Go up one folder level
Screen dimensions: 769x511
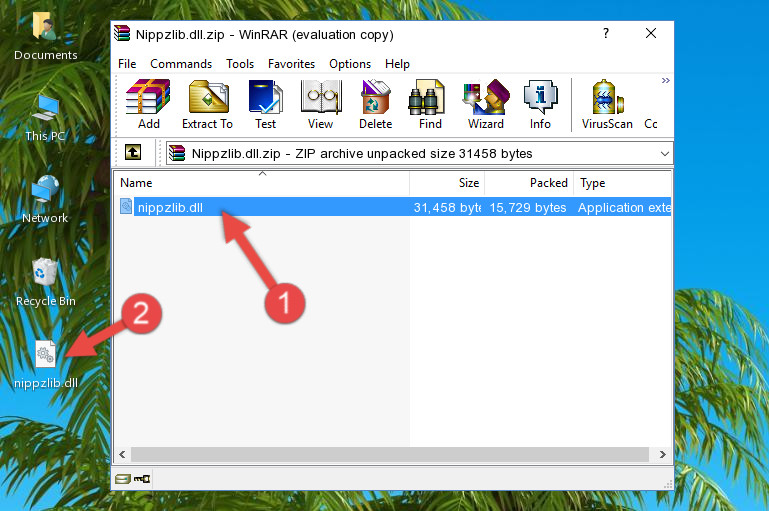click(133, 153)
